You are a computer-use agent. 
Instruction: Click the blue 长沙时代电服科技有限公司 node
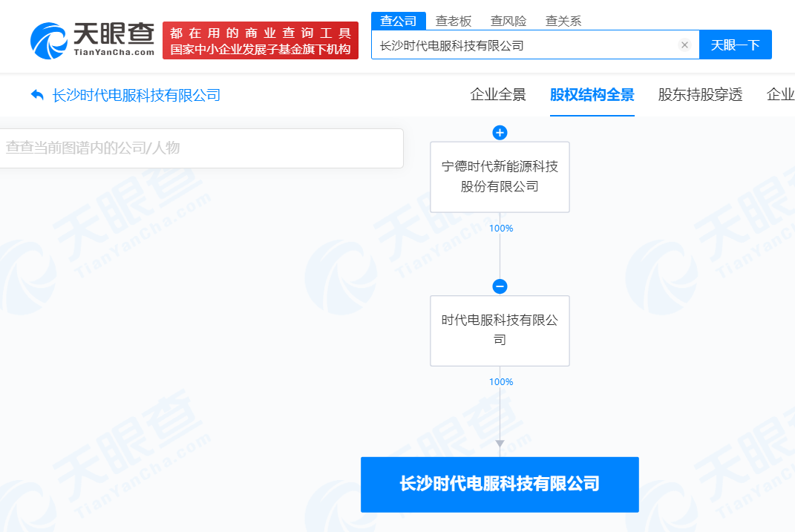tap(500, 485)
